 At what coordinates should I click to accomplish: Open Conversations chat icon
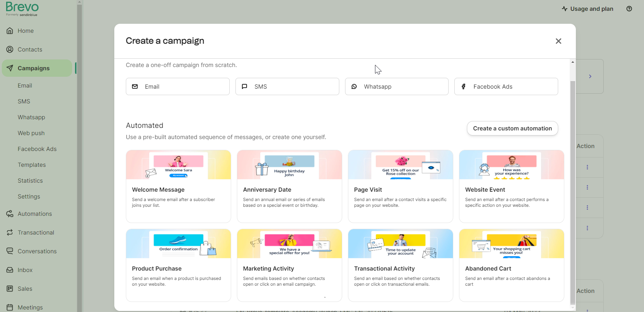point(10,251)
